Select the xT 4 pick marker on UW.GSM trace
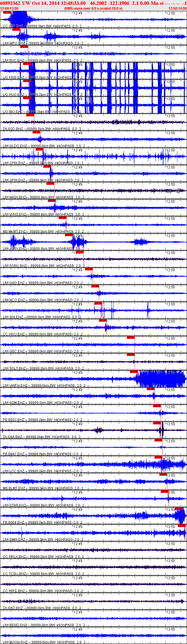Screen dimensions: 187x644 click(x=151, y=389)
